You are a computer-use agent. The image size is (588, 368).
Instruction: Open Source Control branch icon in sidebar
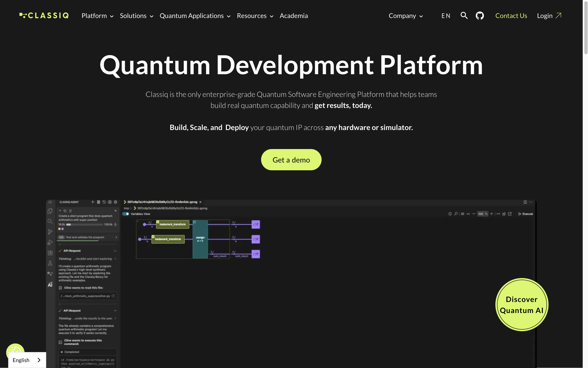click(50, 232)
